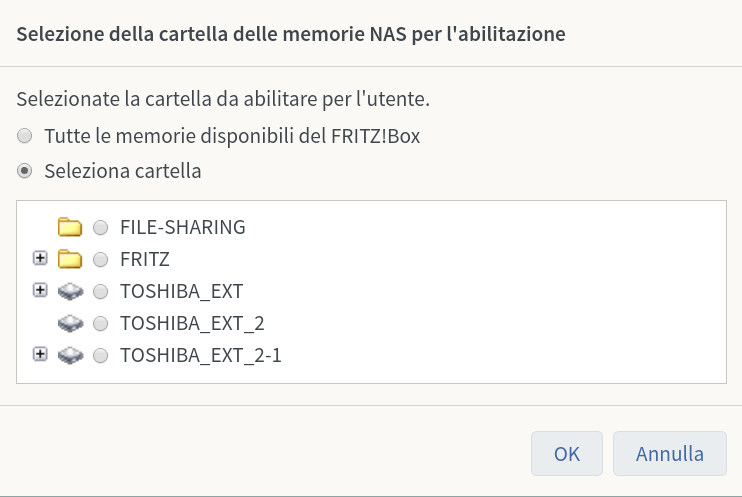Screen dimensions: 742x497
Task: Click the 'Tutte le memorie disponibili' label
Action: (x=232, y=136)
